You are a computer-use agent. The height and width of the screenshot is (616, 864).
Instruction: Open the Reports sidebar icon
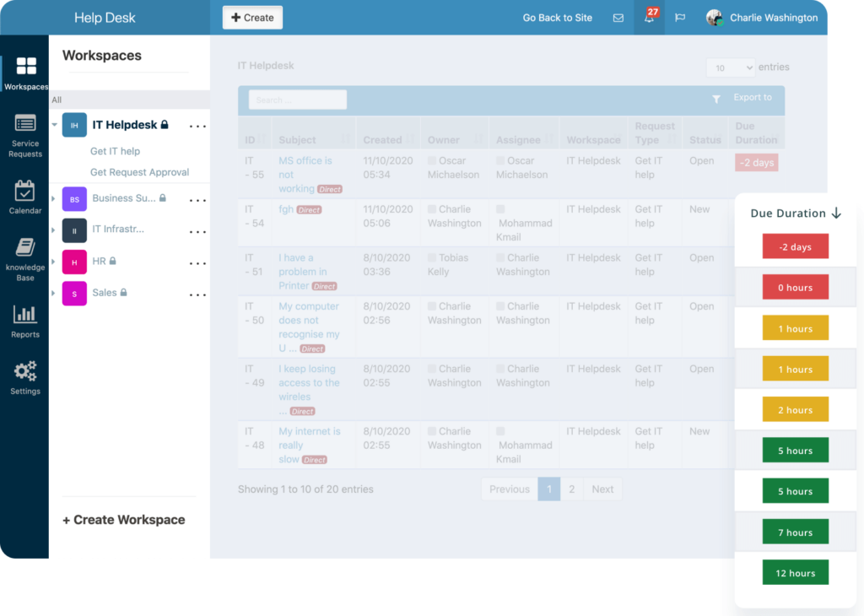24,314
